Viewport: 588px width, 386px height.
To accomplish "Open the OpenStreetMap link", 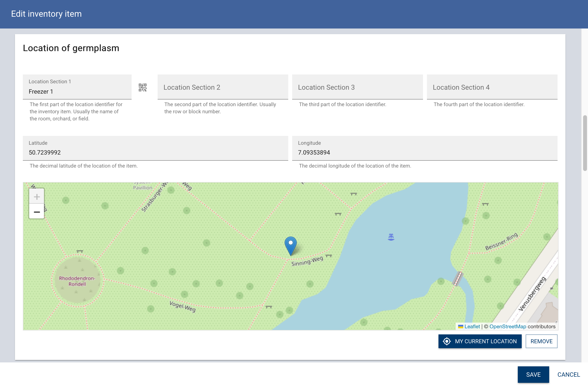I will coord(508,326).
